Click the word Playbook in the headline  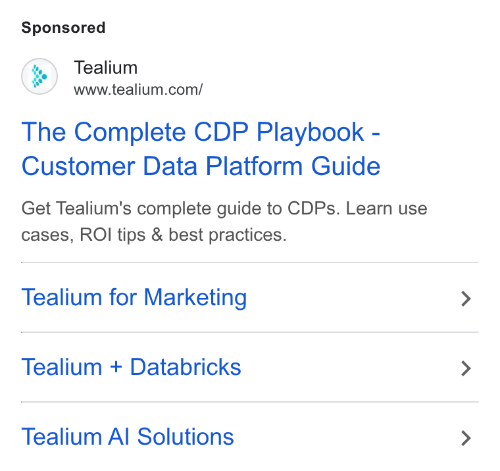(x=310, y=133)
